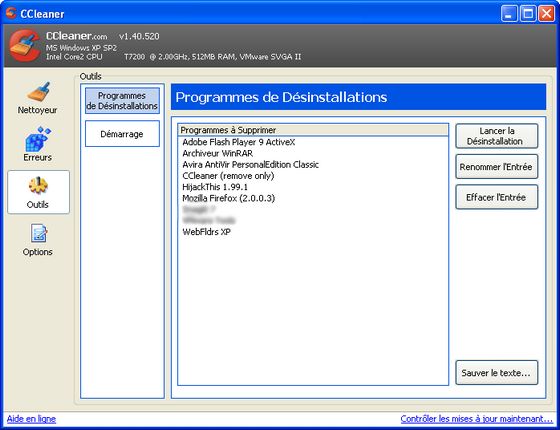The image size is (560, 430).
Task: Open the Nettoyeur cleaner section
Action: tap(38, 98)
